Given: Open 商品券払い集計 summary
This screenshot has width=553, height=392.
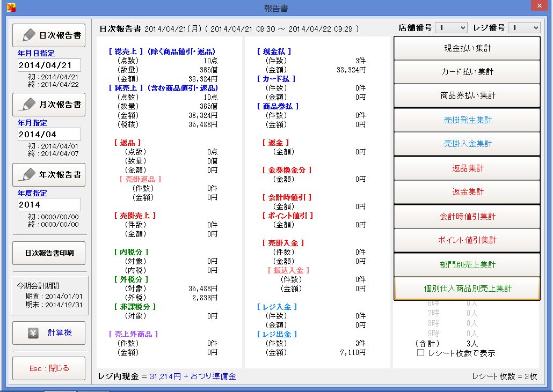Looking at the screenshot, I should tap(467, 95).
